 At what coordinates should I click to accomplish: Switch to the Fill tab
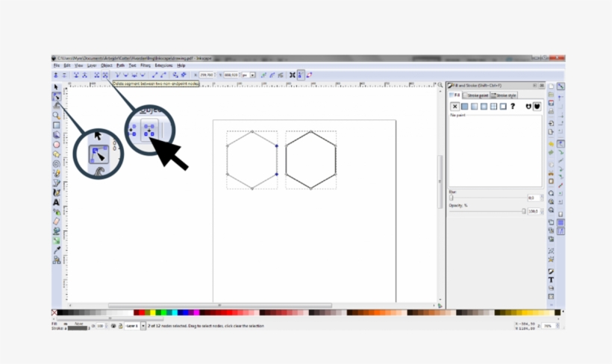coord(455,95)
